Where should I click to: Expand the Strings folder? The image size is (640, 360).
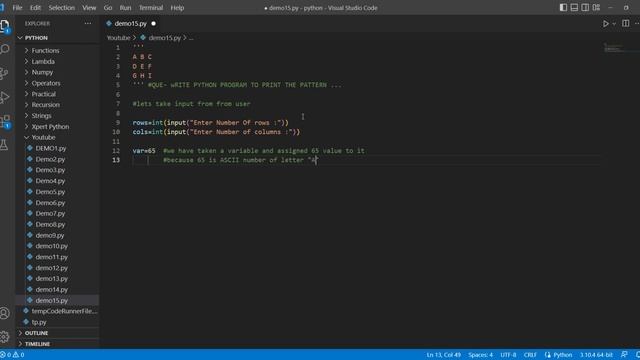[x=41, y=116]
